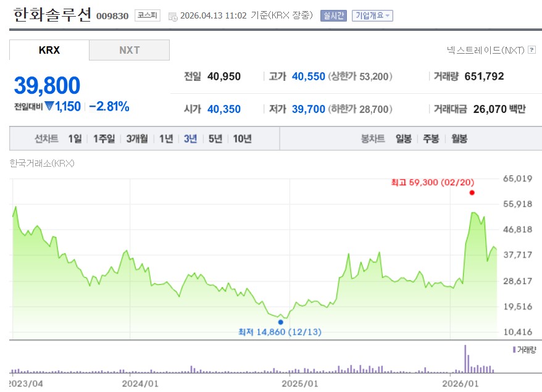Click the 최고 59,300 (02/20) label
This screenshot has height=392, width=542.
[433, 182]
